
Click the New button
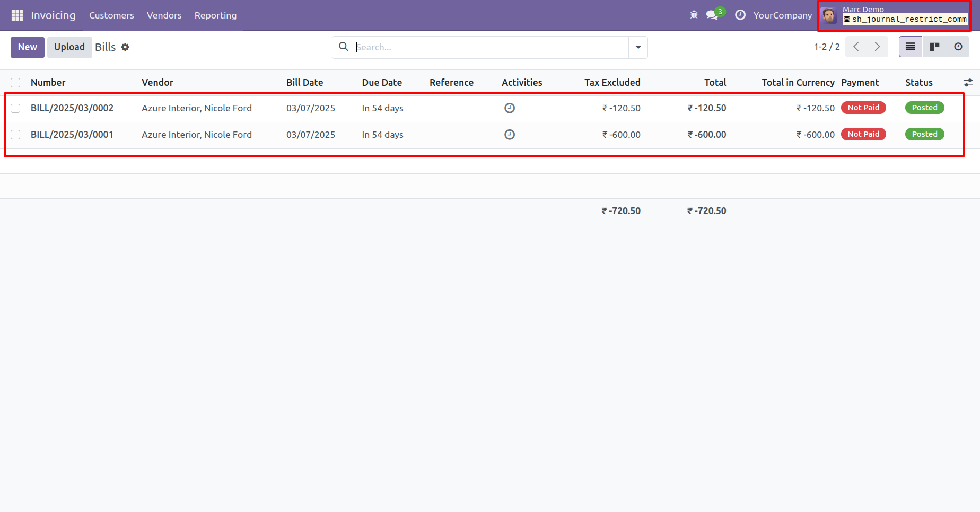tap(28, 47)
